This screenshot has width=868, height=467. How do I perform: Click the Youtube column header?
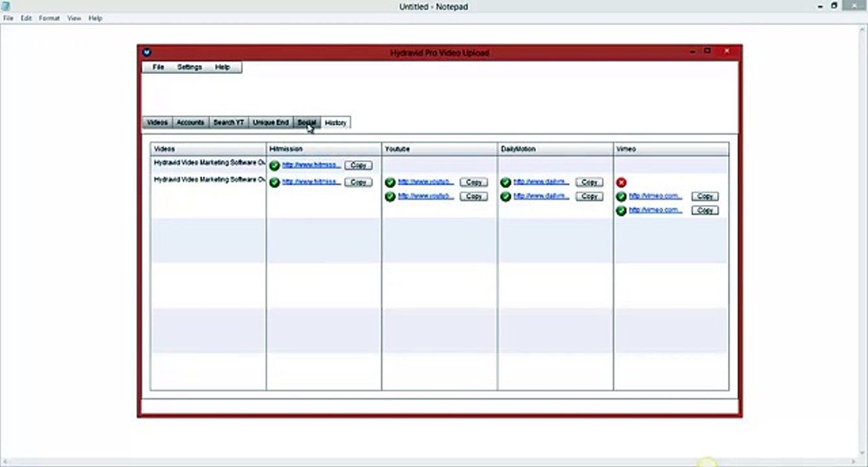(x=440, y=149)
